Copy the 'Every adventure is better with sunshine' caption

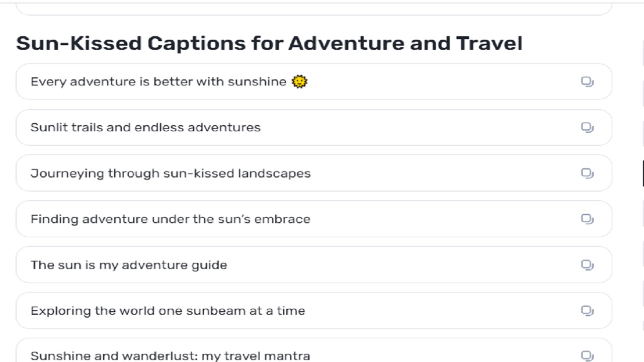pyautogui.click(x=587, y=81)
